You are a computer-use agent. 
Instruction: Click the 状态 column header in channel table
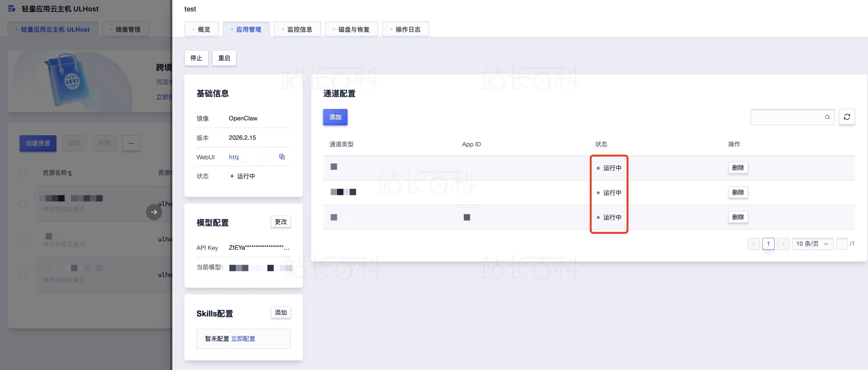(601, 144)
